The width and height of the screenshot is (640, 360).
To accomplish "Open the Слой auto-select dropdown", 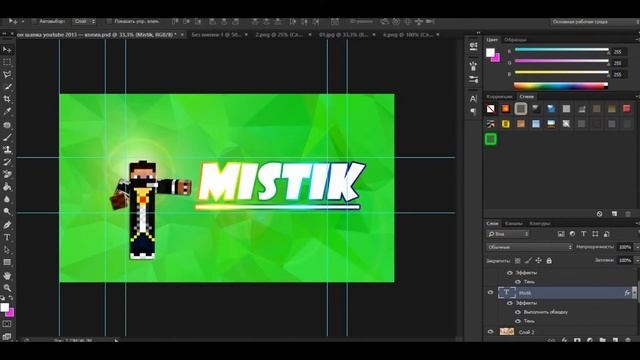I will (x=84, y=21).
